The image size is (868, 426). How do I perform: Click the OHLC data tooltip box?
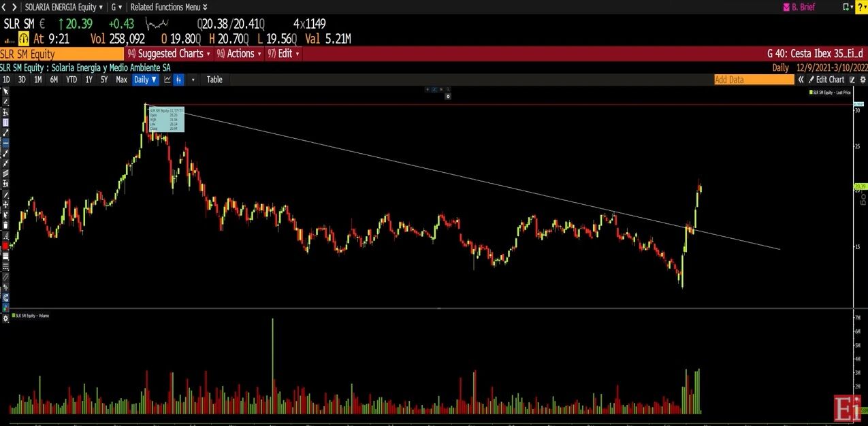coord(166,118)
